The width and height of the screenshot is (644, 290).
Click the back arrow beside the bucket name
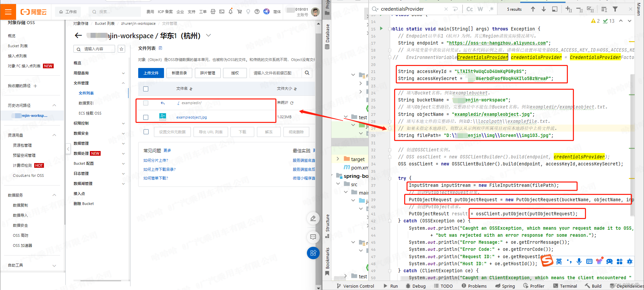[78, 35]
